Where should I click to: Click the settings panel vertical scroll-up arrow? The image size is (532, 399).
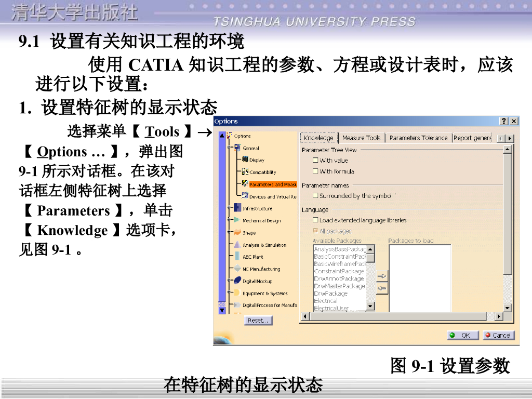click(507, 149)
